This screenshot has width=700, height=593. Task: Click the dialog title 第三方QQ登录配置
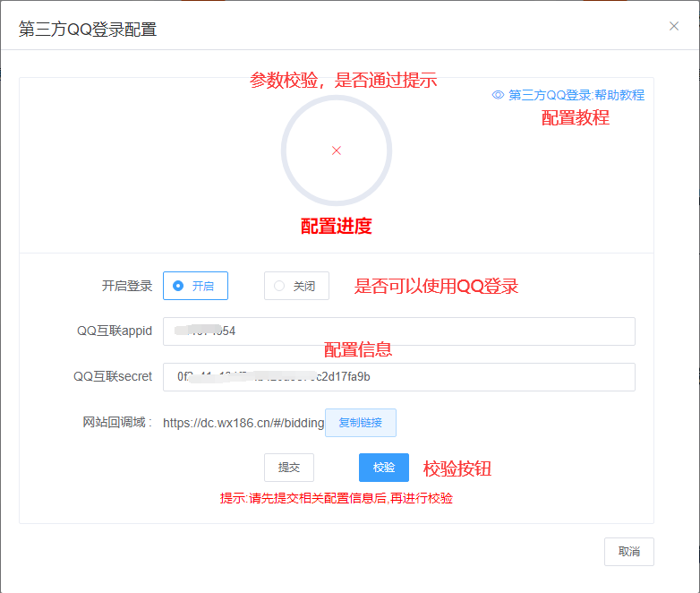88,29
